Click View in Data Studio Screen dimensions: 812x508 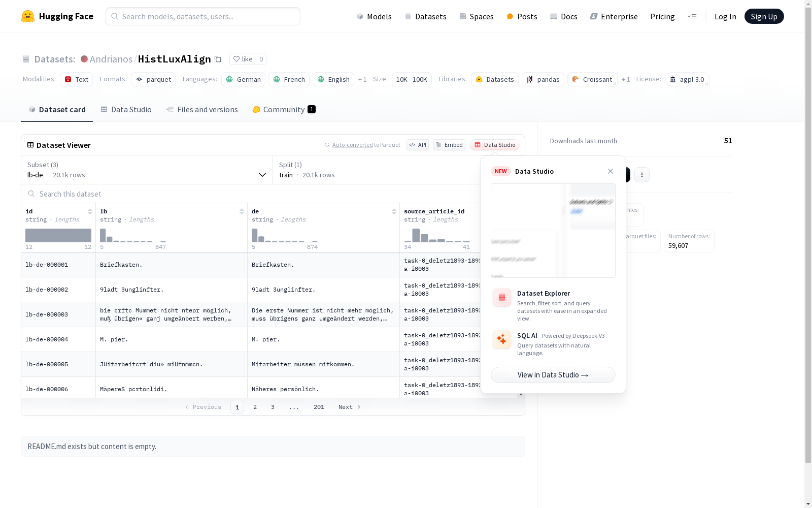(x=553, y=375)
